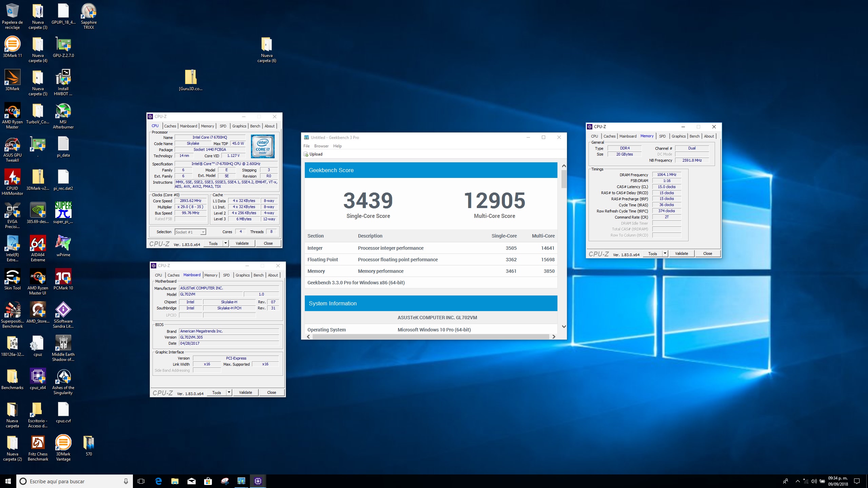Open the Help menu in Geekbench
The image size is (868, 488).
click(x=337, y=146)
